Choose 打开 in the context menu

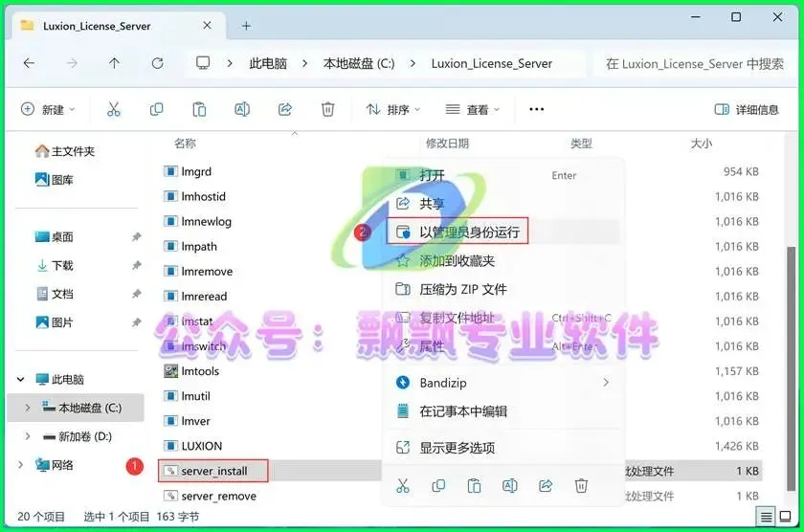(503, 175)
